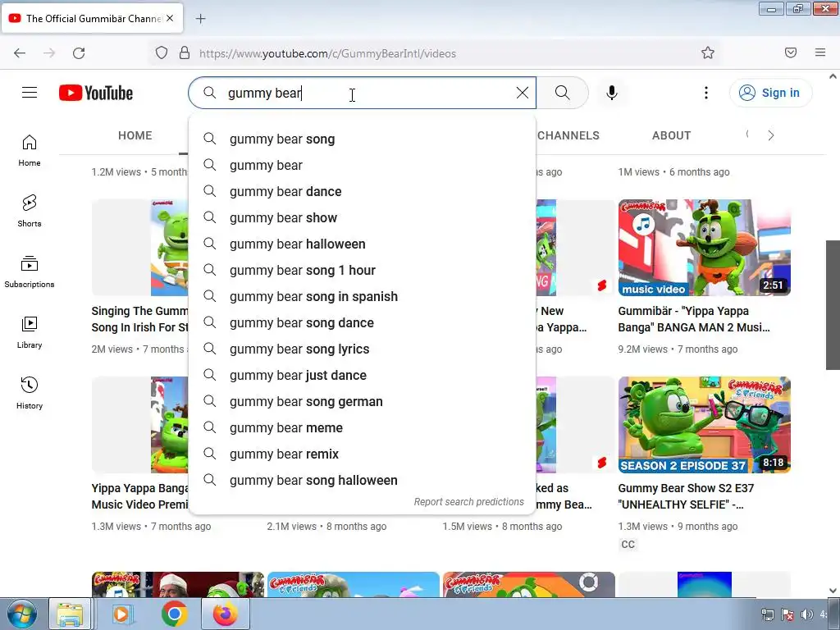This screenshot has width=840, height=630.
Task: Open the Firefox application menu
Action: 820,52
